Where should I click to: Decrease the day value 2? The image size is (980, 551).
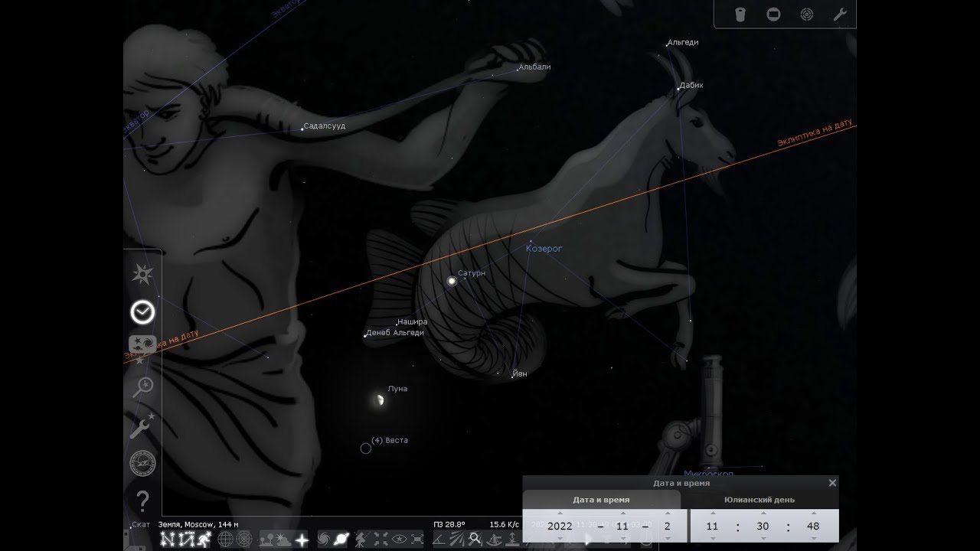coord(668,539)
